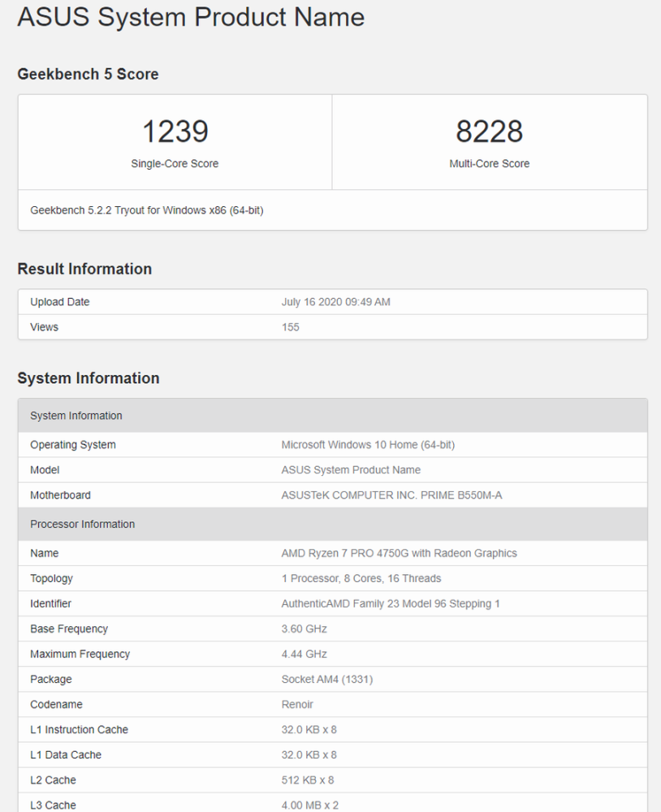Select the Model row

point(45,469)
